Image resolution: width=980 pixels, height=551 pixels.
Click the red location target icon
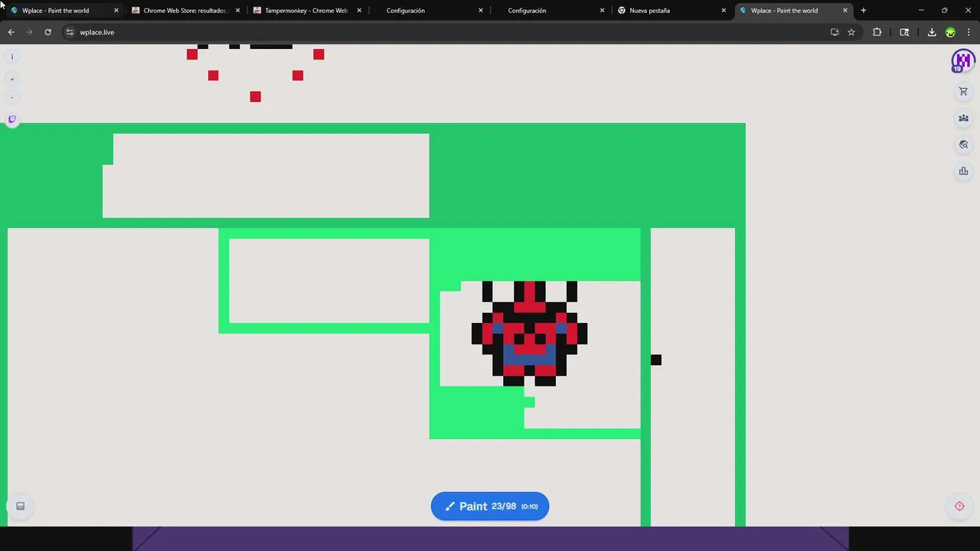point(959,506)
